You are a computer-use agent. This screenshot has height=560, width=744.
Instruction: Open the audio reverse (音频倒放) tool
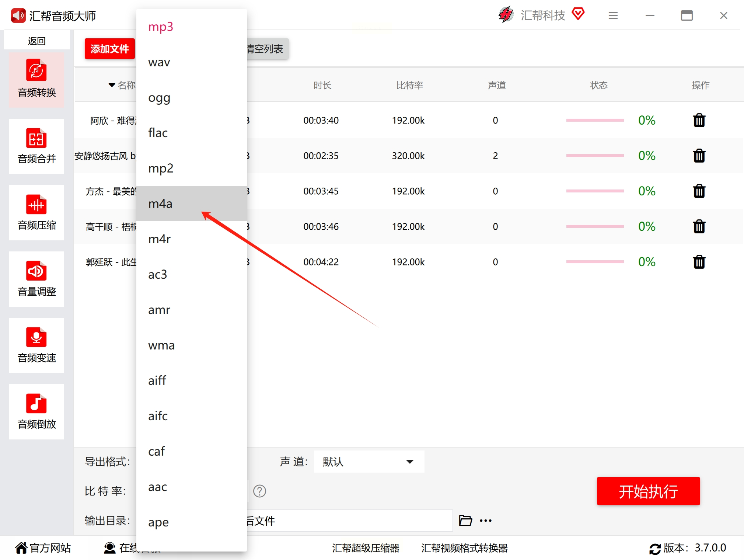point(36,412)
